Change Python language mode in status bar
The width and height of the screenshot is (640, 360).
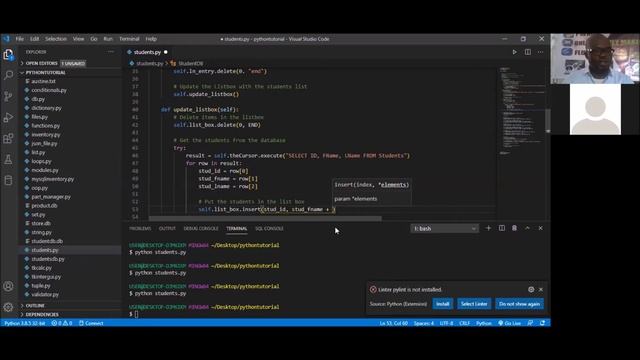484,323
